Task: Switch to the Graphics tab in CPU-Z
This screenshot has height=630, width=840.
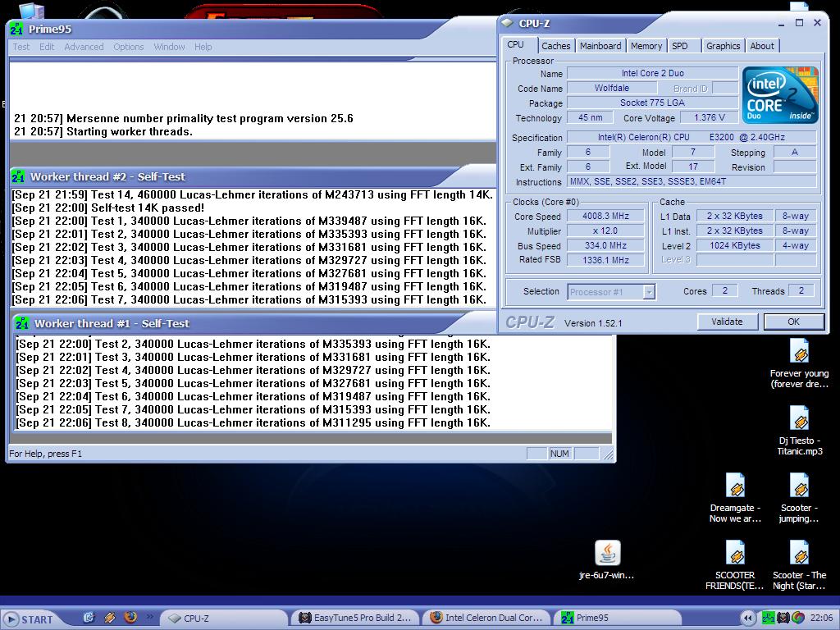Action: point(723,46)
